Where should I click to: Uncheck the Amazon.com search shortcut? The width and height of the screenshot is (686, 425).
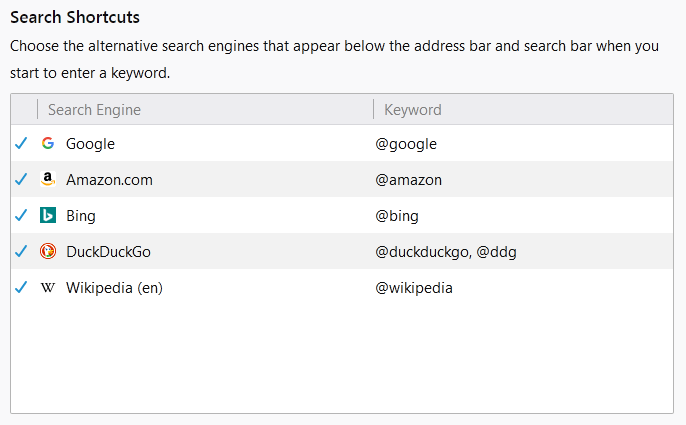pyautogui.click(x=21, y=180)
